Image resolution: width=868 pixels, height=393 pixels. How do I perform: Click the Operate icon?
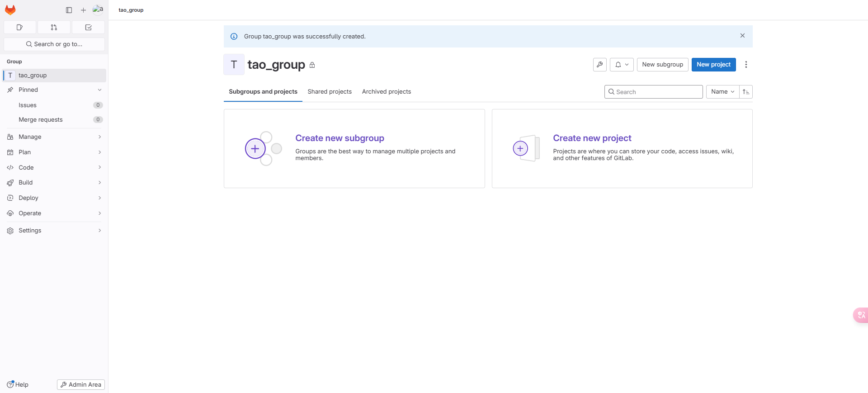(x=10, y=213)
